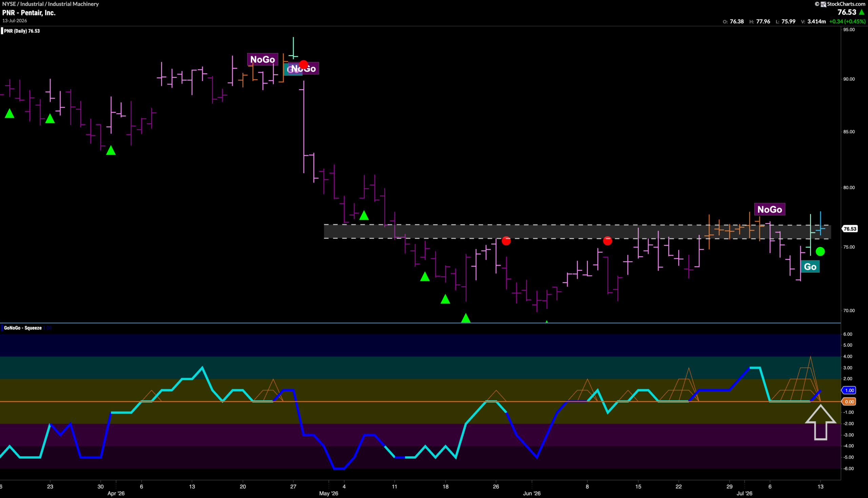
Task: Click the 95.00 price axis label
Action: click(x=849, y=30)
